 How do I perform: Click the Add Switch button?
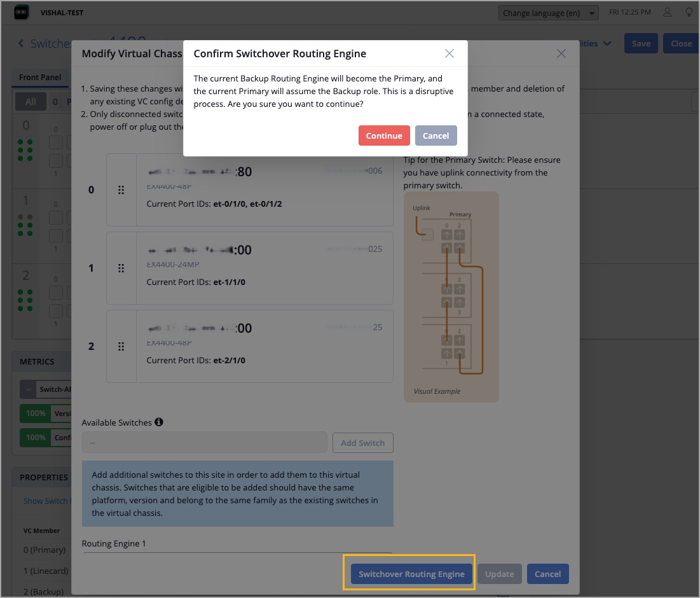(362, 443)
